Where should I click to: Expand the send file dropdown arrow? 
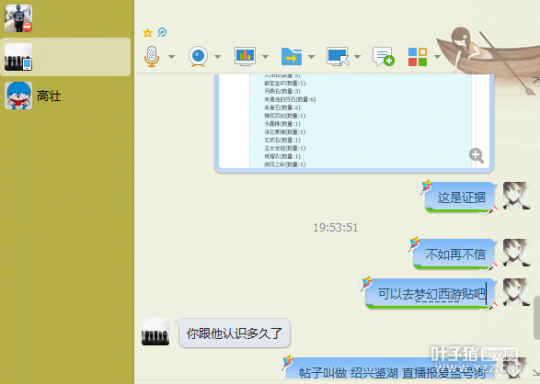311,57
